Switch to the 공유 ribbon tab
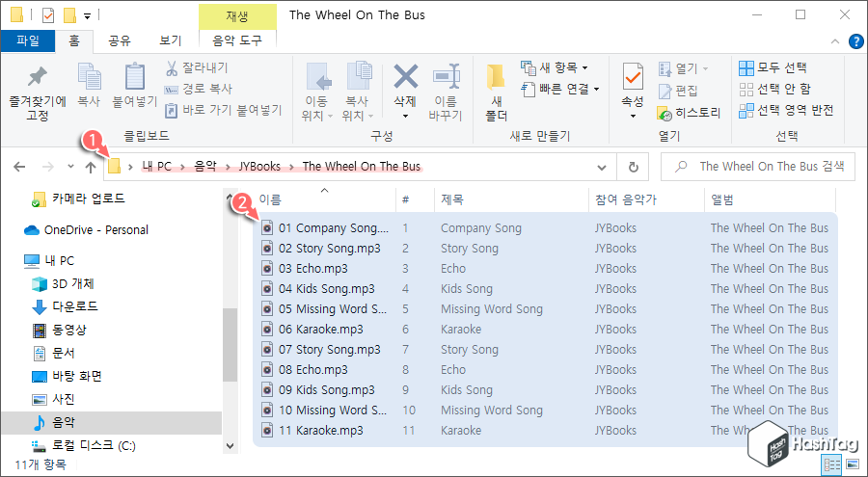The image size is (868, 477). tap(119, 40)
